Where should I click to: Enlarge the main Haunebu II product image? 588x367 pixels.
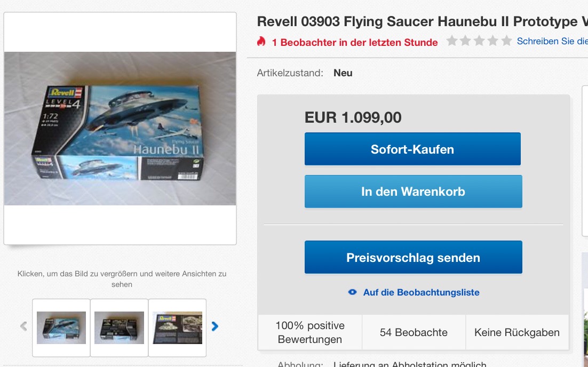click(x=120, y=129)
